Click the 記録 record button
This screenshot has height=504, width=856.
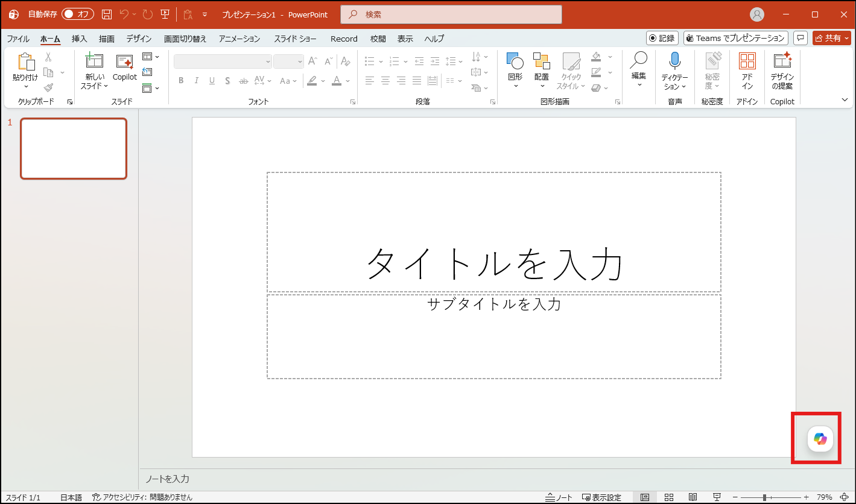pos(662,38)
